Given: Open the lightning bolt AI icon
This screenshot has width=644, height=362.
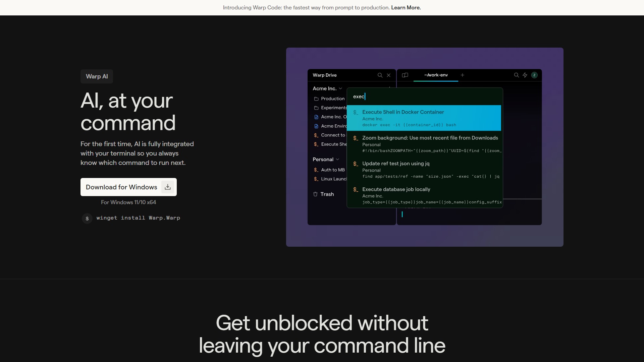Looking at the screenshot, I should point(525,75).
